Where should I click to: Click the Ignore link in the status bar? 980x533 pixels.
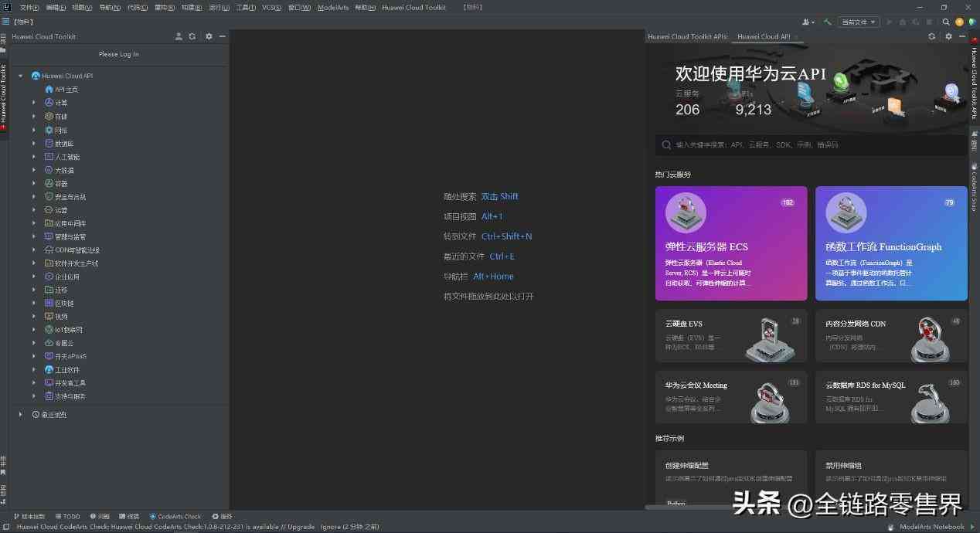[330, 527]
